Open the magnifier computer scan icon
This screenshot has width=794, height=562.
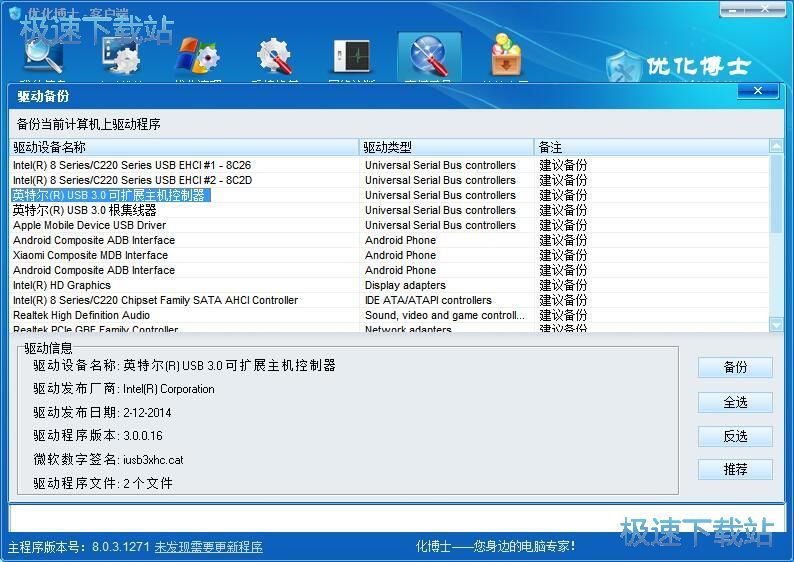tap(43, 57)
